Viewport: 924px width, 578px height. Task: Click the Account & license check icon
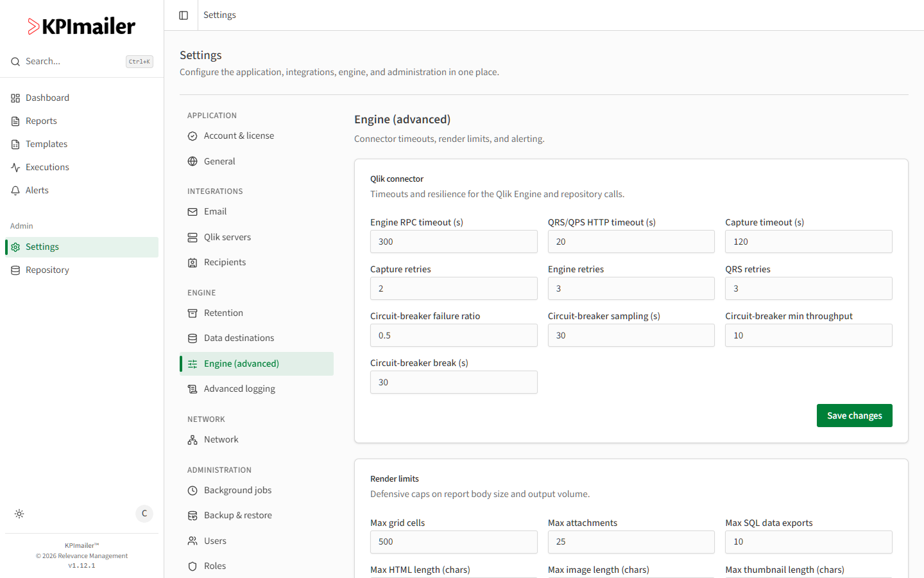point(193,136)
